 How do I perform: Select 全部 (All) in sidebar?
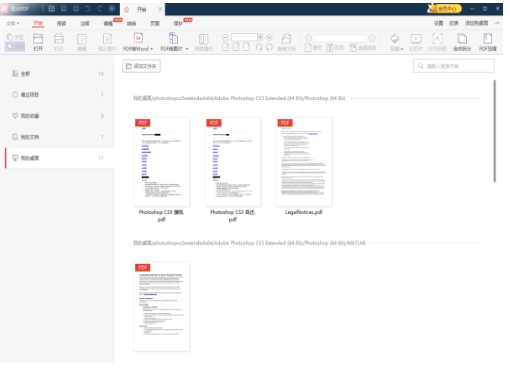click(x=57, y=74)
